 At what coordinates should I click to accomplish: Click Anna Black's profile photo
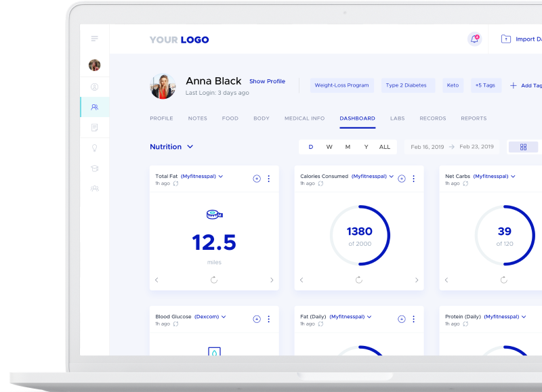(163, 87)
